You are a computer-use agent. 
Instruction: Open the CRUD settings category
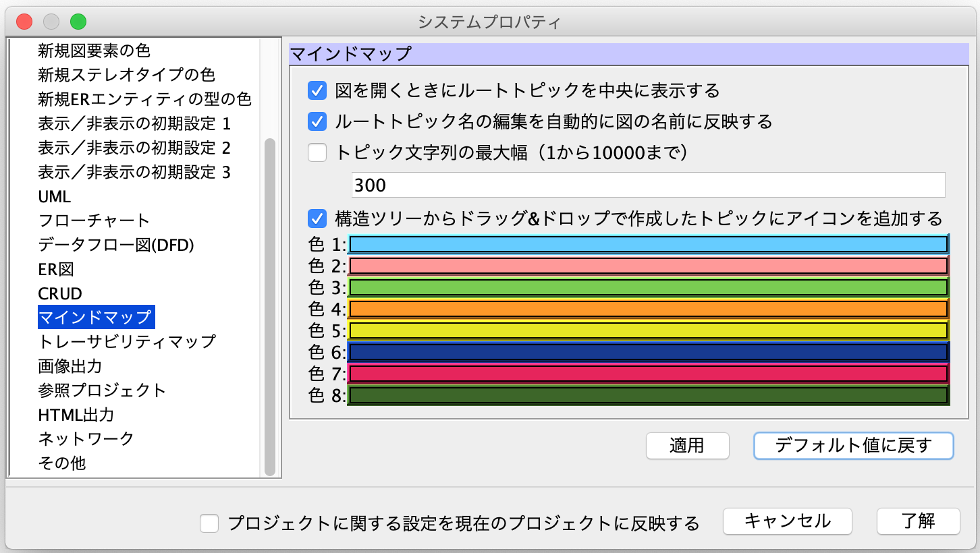coord(60,293)
